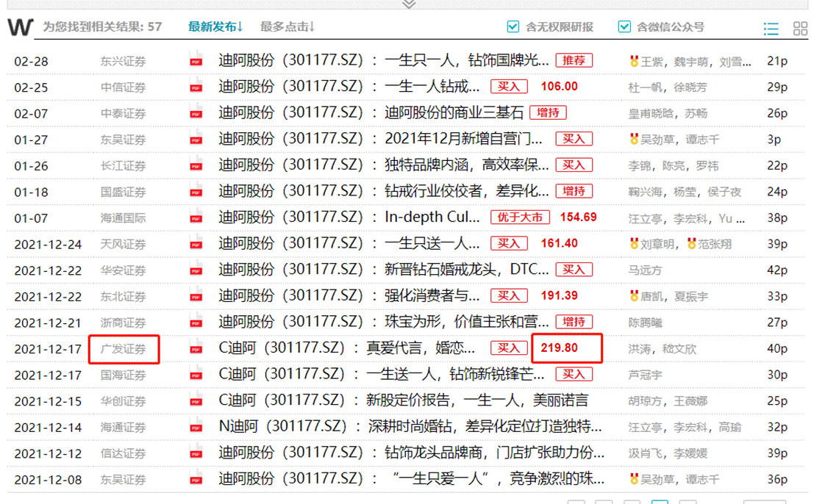
Task: Open PDF icon for 长江证券 01-26 report
Action: click(196, 163)
